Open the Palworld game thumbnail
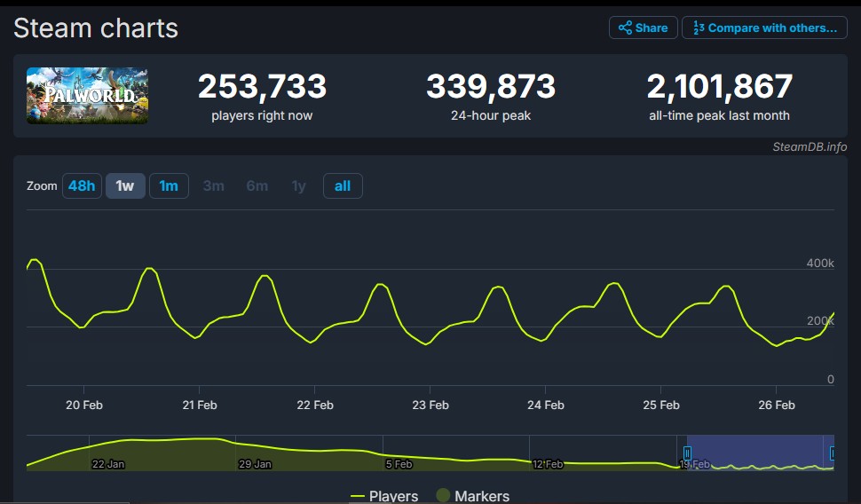Viewport: 861px width, 504px height. [x=87, y=96]
